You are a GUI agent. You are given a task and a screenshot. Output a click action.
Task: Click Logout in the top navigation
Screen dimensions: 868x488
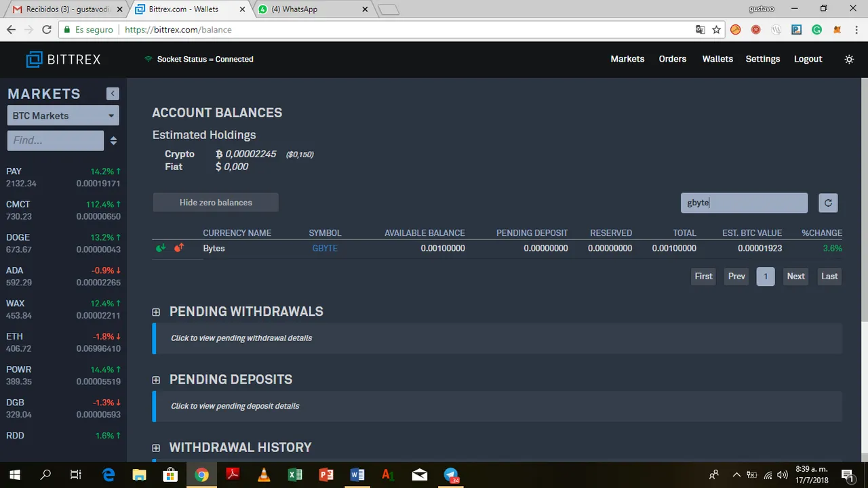pyautogui.click(x=808, y=59)
